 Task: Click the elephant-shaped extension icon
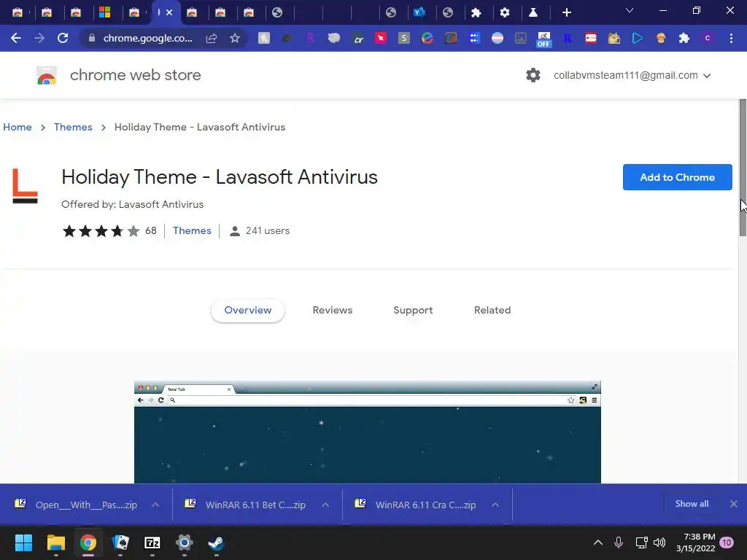(333, 38)
